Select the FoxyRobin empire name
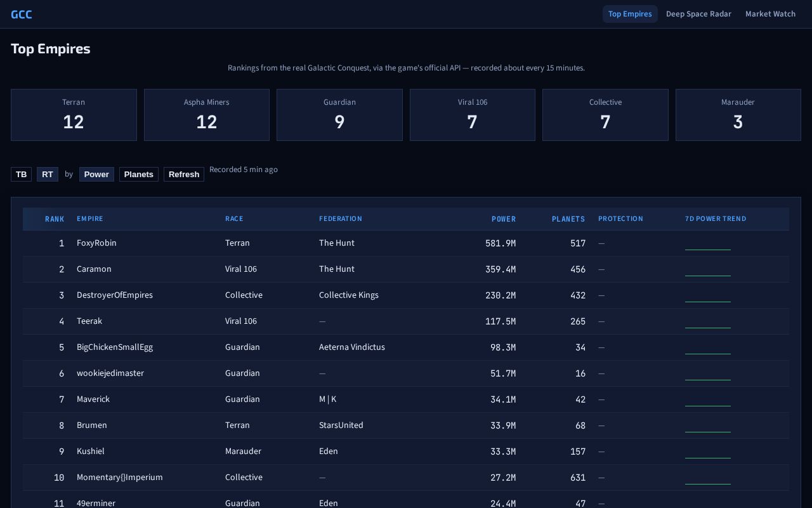812x508 pixels. click(96, 243)
